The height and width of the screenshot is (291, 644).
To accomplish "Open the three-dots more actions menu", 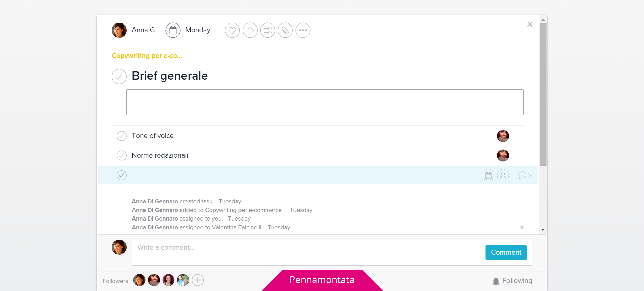I will (x=303, y=30).
